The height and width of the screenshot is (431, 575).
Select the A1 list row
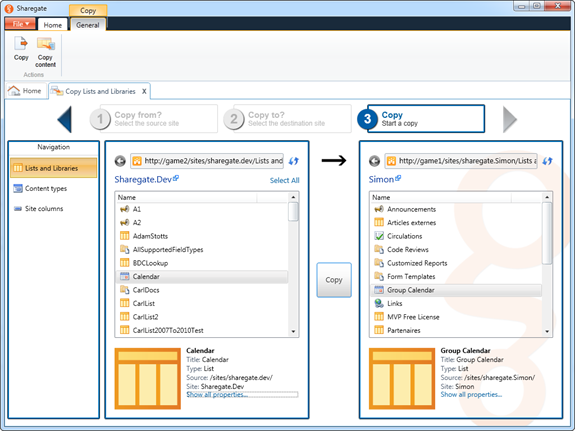202,209
